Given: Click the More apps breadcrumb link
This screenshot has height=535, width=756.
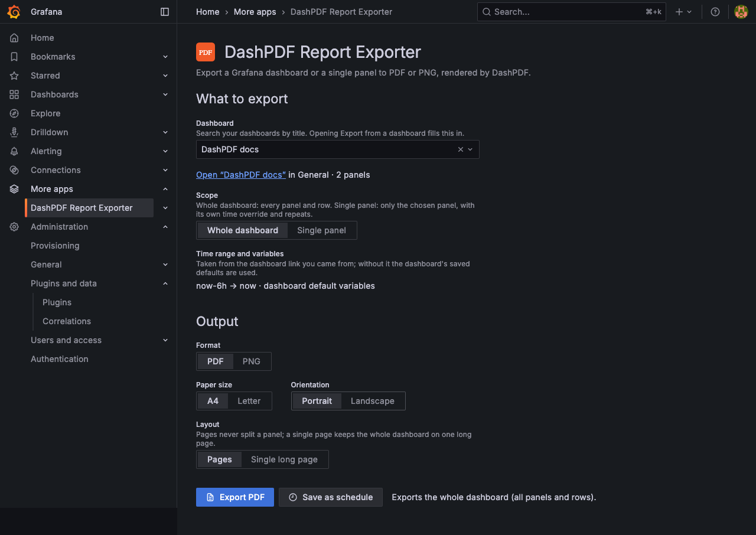Looking at the screenshot, I should 255,12.
